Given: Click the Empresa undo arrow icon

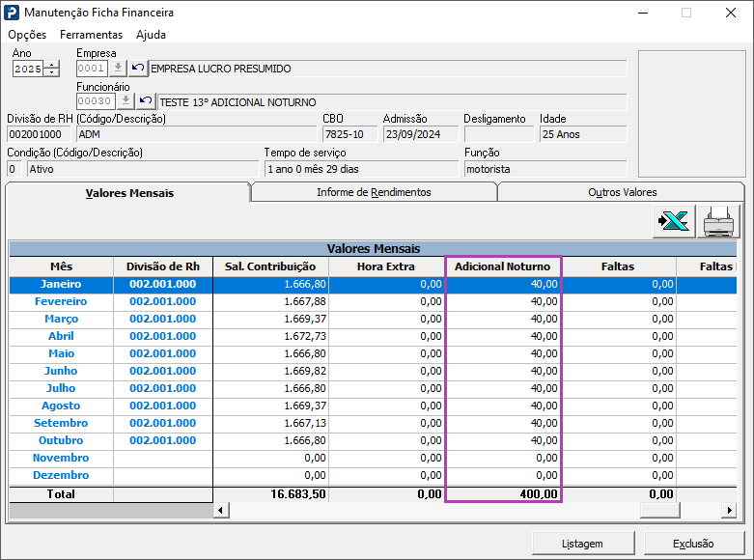Looking at the screenshot, I should [x=138, y=69].
